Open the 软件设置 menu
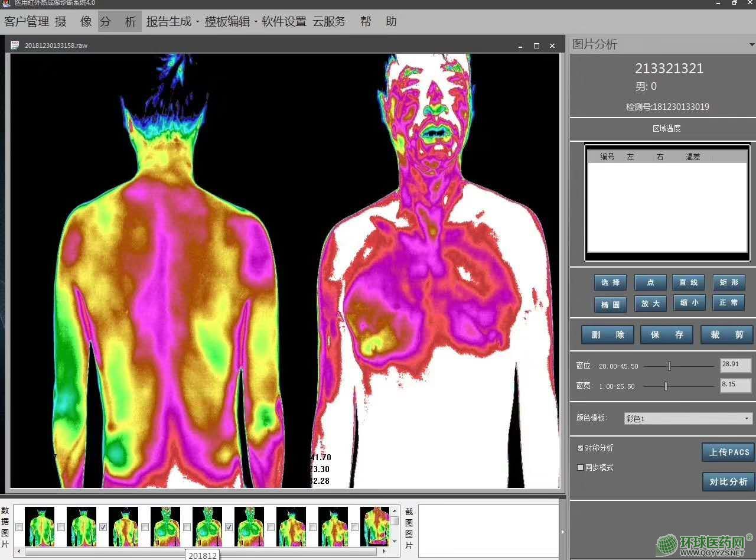Screen dimensions: 756x560 (x=283, y=22)
